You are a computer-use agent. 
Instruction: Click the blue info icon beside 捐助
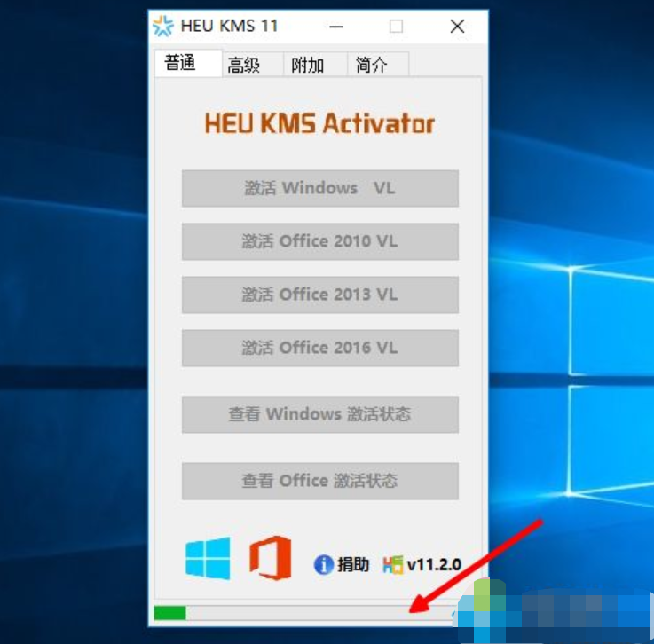323,565
